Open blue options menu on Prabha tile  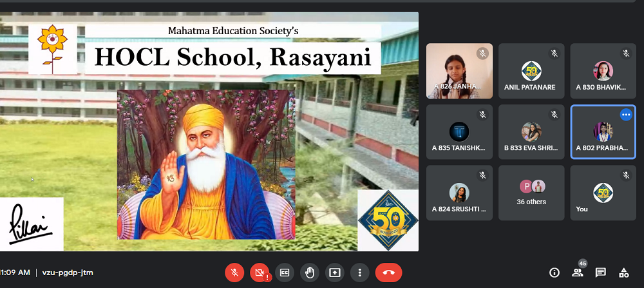tap(625, 115)
